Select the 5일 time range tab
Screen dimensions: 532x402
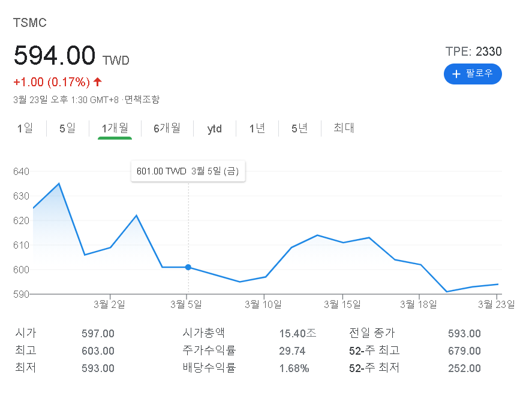pos(68,128)
